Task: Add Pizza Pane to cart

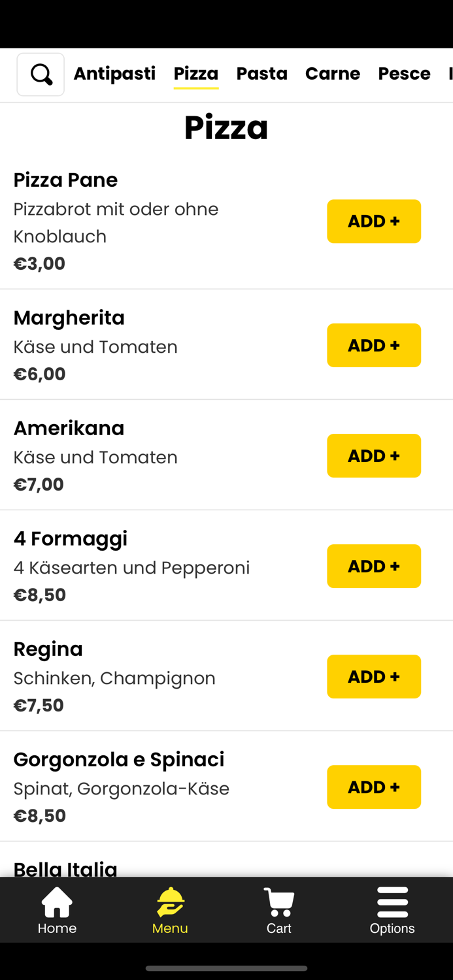Action: click(373, 221)
